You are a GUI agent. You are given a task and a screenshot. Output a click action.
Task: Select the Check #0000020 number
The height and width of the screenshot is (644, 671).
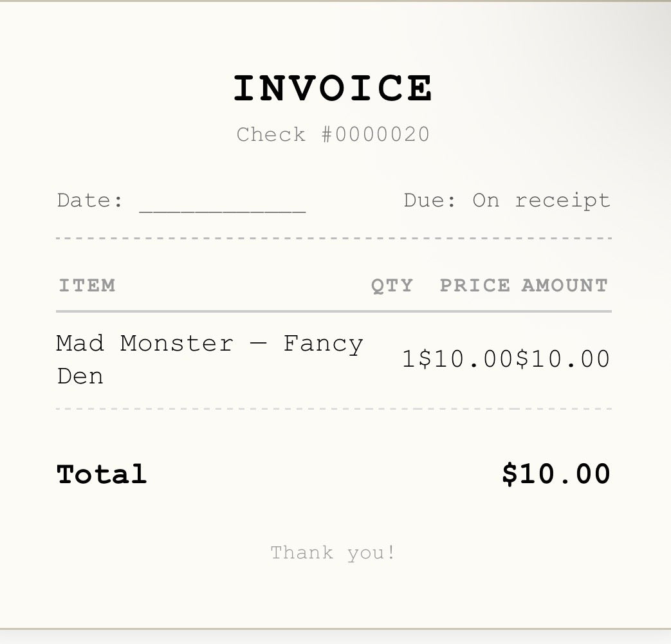[x=333, y=134]
